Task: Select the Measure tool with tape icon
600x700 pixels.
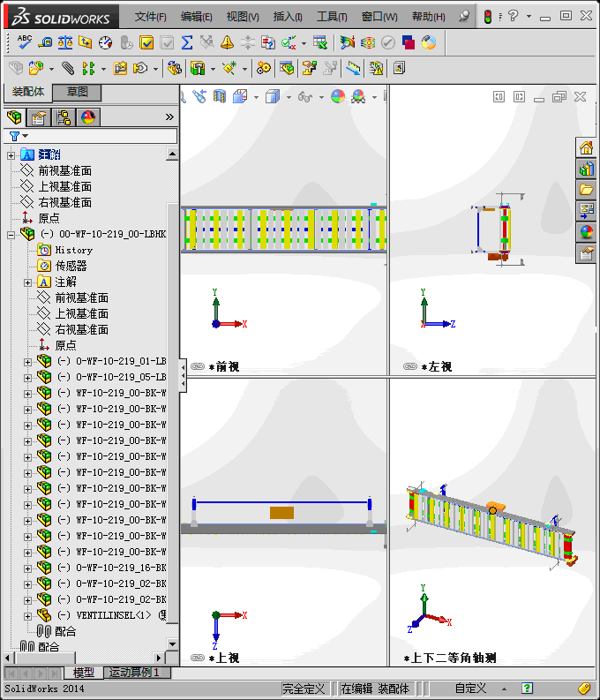Action: tap(45, 42)
